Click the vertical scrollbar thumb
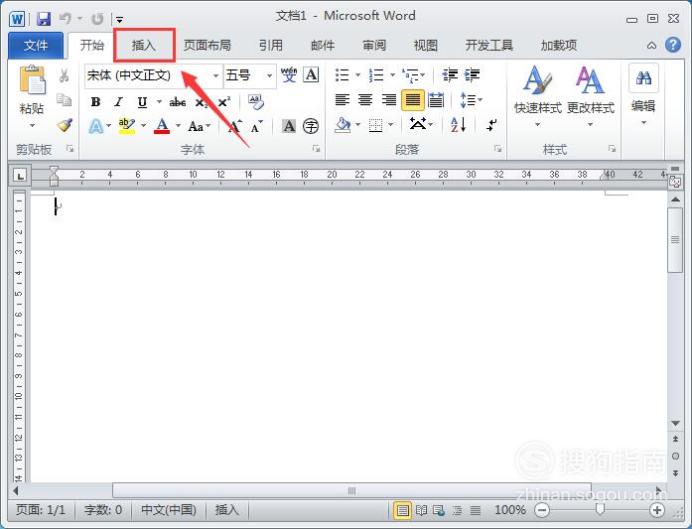The height and width of the screenshot is (529, 692). (675, 240)
